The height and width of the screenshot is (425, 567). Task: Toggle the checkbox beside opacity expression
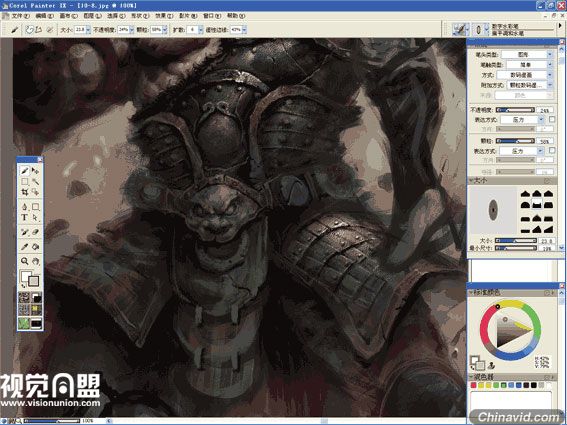tap(552, 119)
